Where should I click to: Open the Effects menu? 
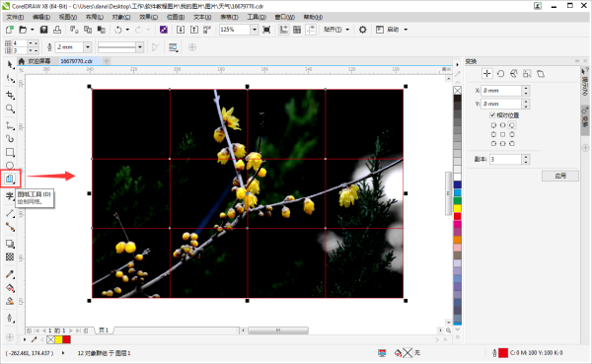(x=148, y=17)
